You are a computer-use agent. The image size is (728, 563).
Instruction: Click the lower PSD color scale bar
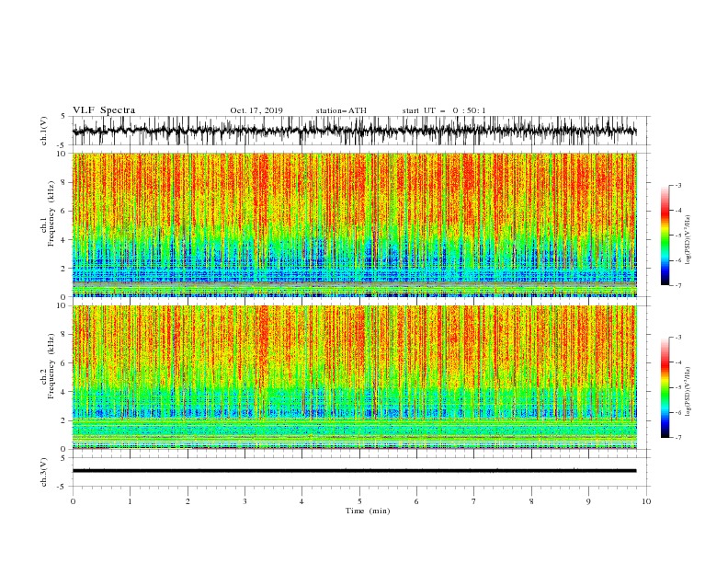point(665,387)
